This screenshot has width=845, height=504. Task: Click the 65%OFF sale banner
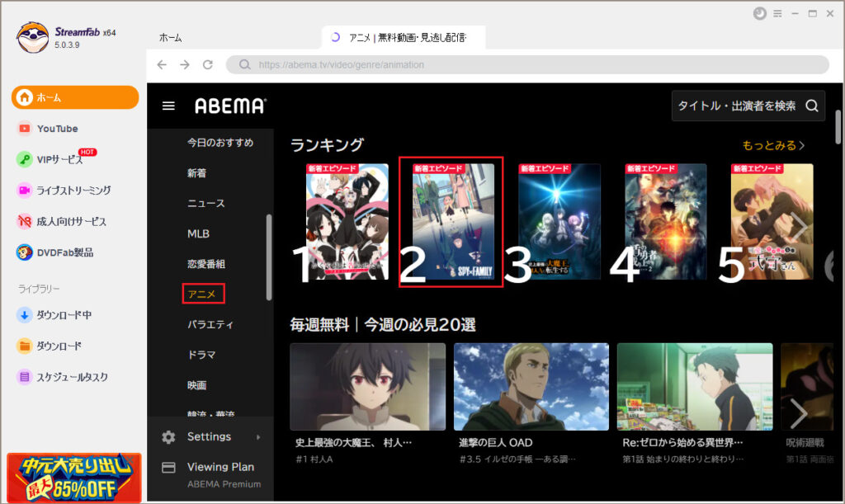73,478
